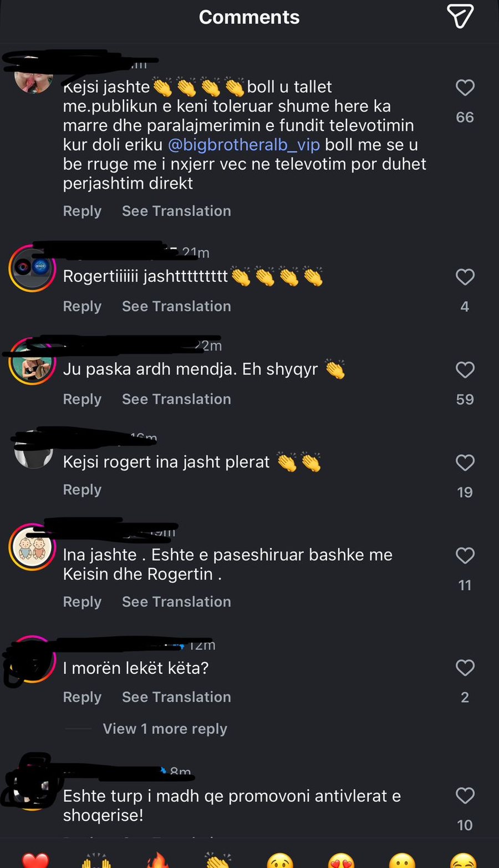Like the comment with 66 likes
The image size is (499, 868).
click(x=465, y=88)
